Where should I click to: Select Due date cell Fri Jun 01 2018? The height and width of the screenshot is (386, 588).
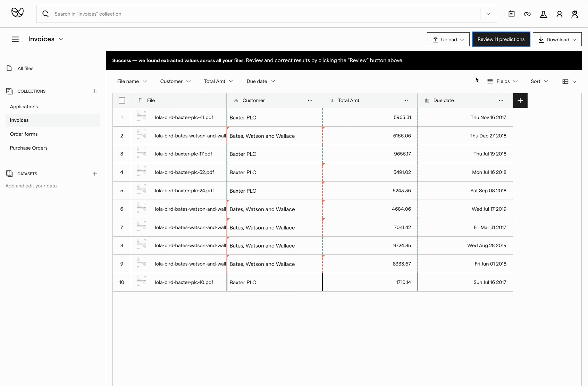(465, 264)
